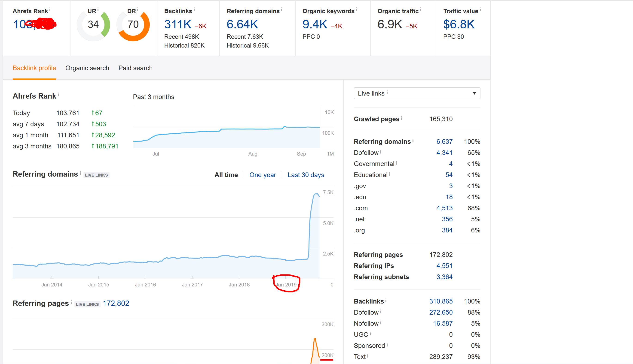Open the Live links dropdown
This screenshot has width=633, height=364.
[x=417, y=93]
